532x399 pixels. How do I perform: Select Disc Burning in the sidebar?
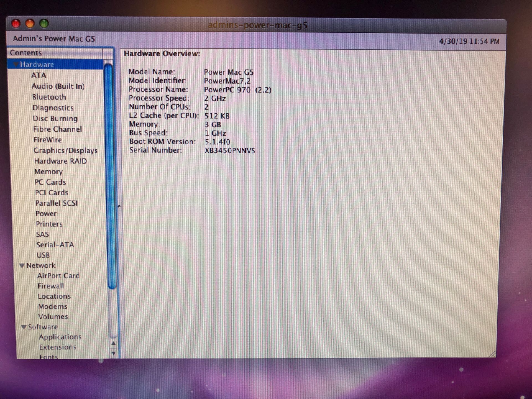tap(55, 119)
